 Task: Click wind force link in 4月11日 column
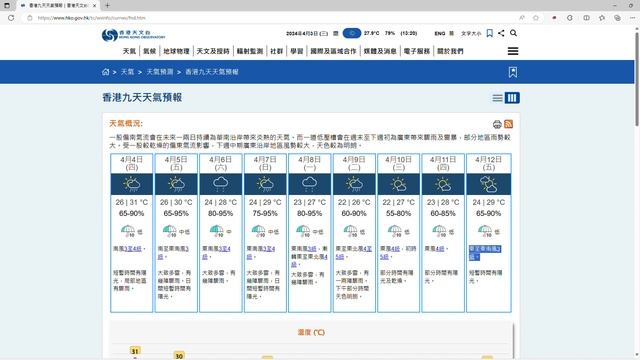(x=440, y=249)
